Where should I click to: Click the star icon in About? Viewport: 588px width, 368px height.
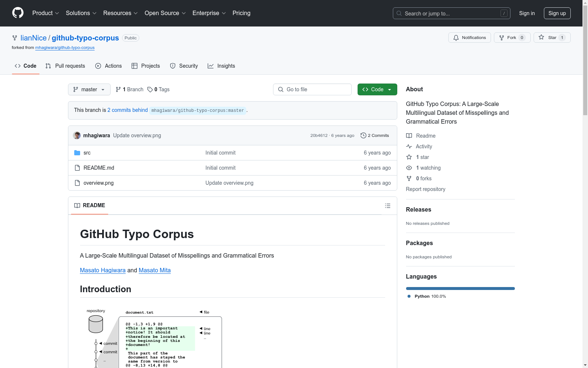[409, 157]
